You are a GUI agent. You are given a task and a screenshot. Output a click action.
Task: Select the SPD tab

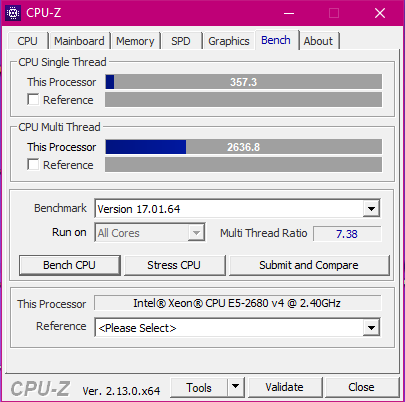tap(181, 41)
